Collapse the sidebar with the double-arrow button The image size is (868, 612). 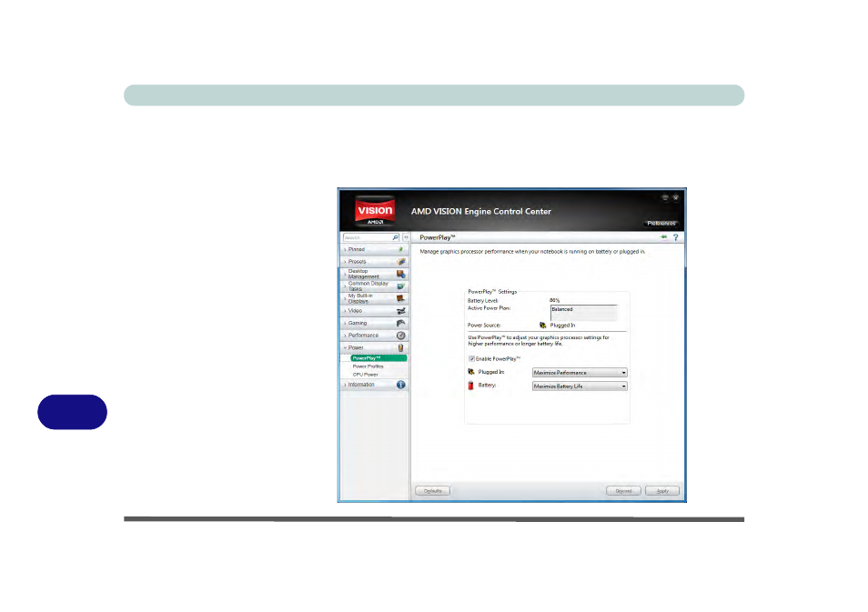(407, 237)
